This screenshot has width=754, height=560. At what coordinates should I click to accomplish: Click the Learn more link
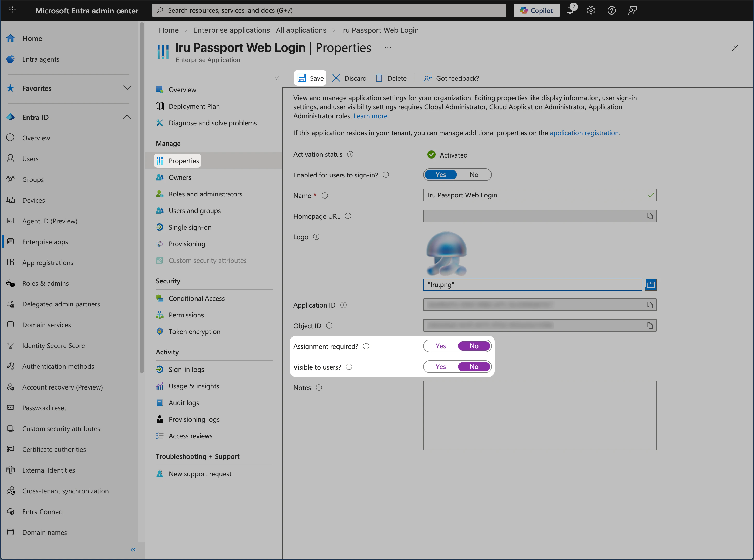[x=371, y=116]
